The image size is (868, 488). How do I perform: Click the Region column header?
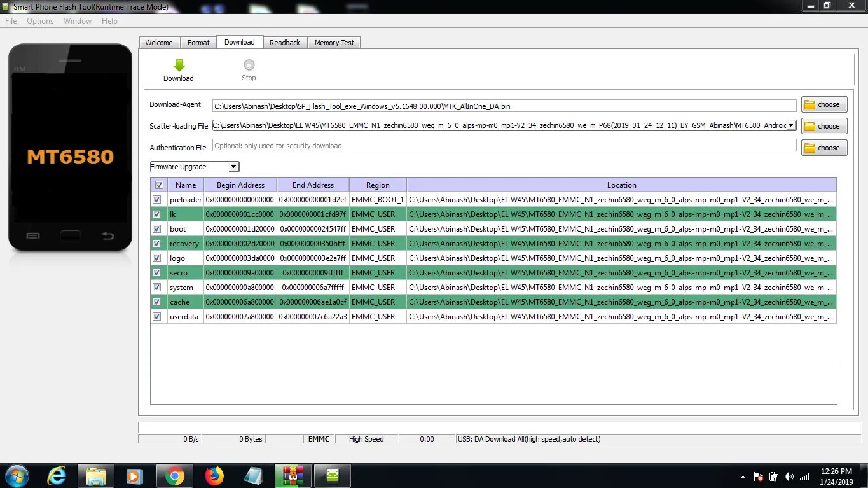pos(378,185)
